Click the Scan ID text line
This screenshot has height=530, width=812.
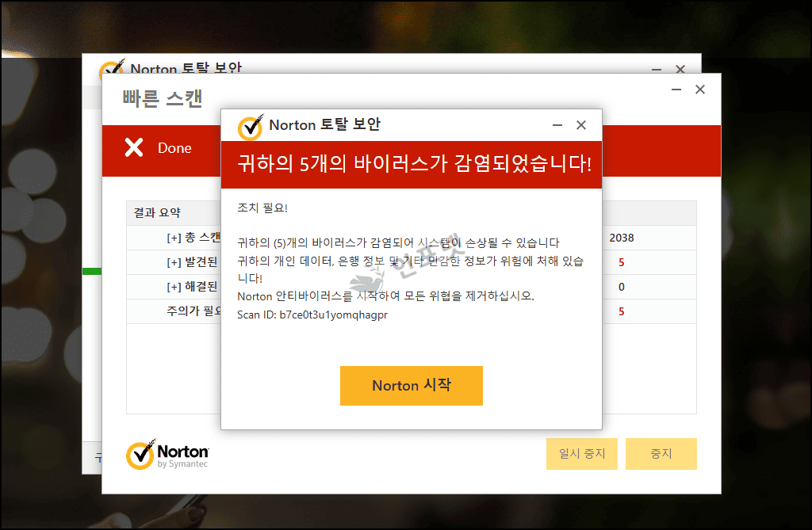[x=312, y=315]
